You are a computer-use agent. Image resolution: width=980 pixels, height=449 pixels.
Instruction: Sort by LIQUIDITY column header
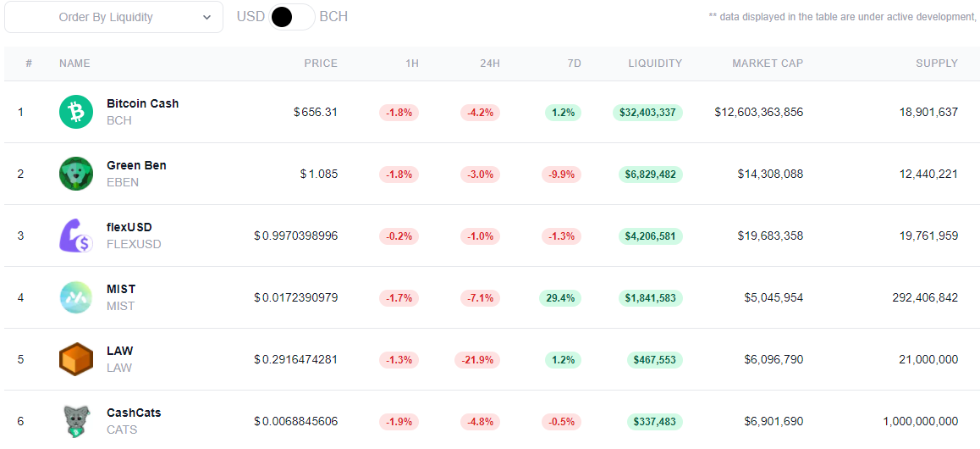(655, 64)
